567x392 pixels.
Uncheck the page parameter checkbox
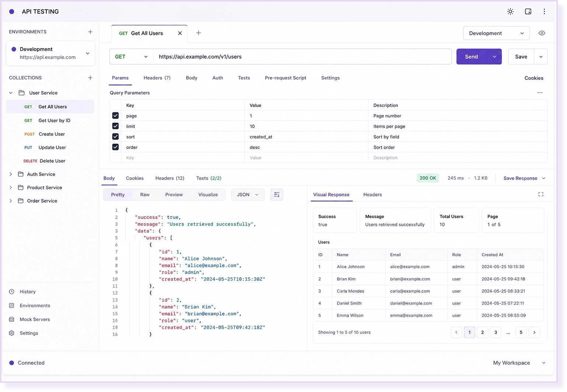tap(115, 115)
